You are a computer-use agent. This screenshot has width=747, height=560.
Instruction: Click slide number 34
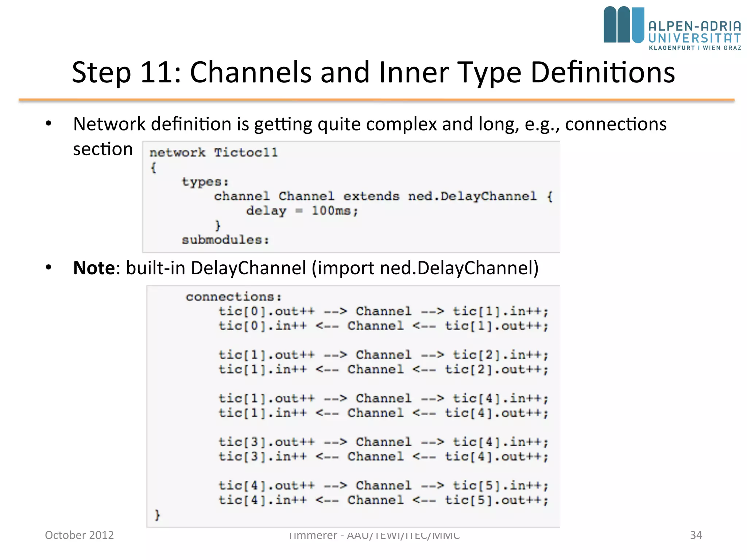tap(696, 535)
